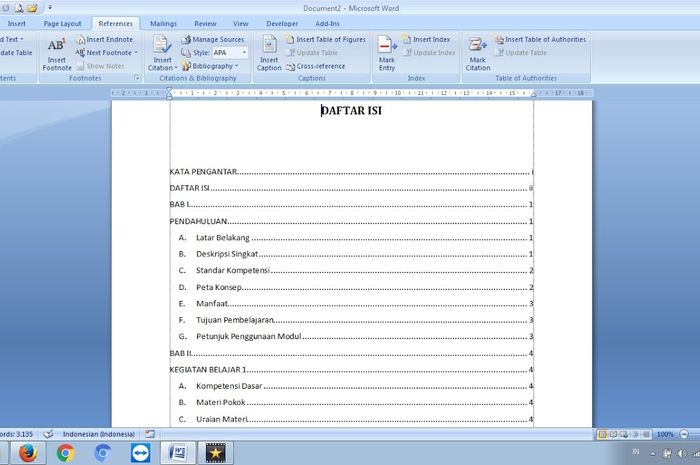Screen dimensions: 700x465
Task: Toggle the proofing check icon in status bar
Action: pos(48,434)
